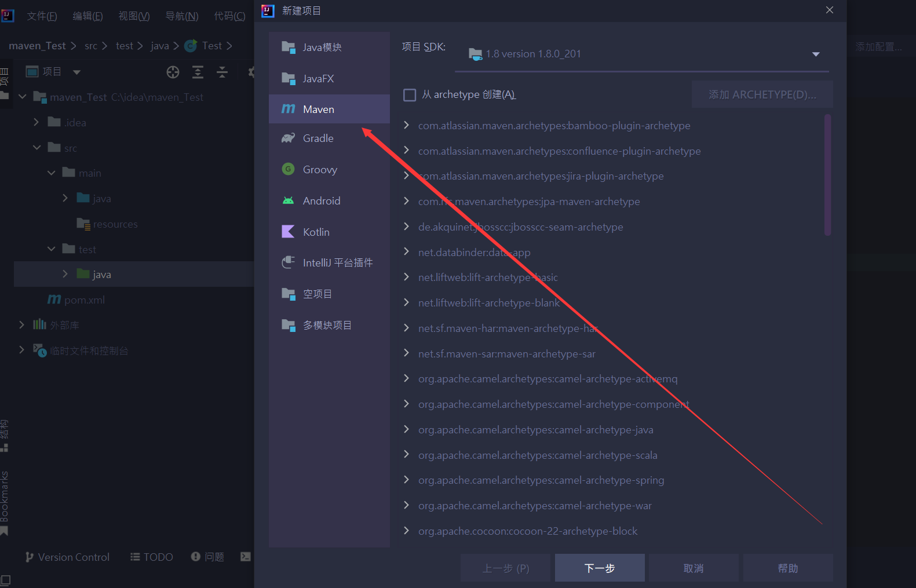Image resolution: width=916 pixels, height=588 pixels.
Task: Open the terminal icon in bottom bar
Action: pos(246,557)
